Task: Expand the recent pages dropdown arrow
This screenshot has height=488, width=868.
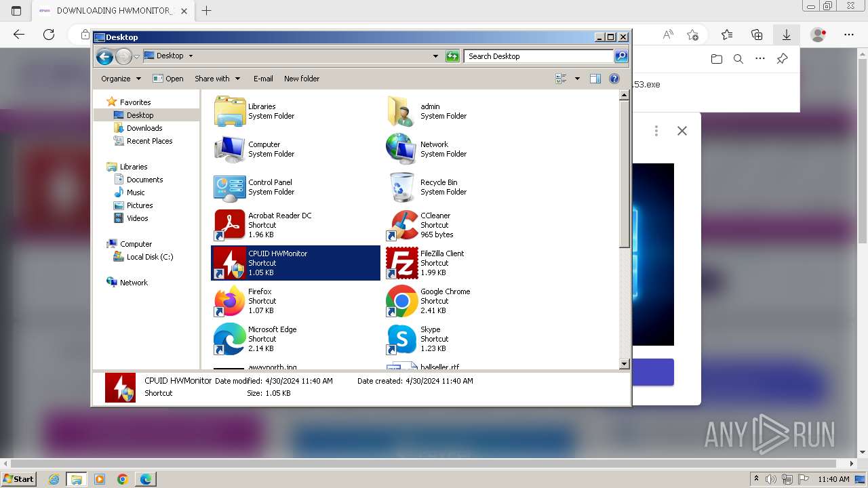Action: pyautogui.click(x=136, y=56)
